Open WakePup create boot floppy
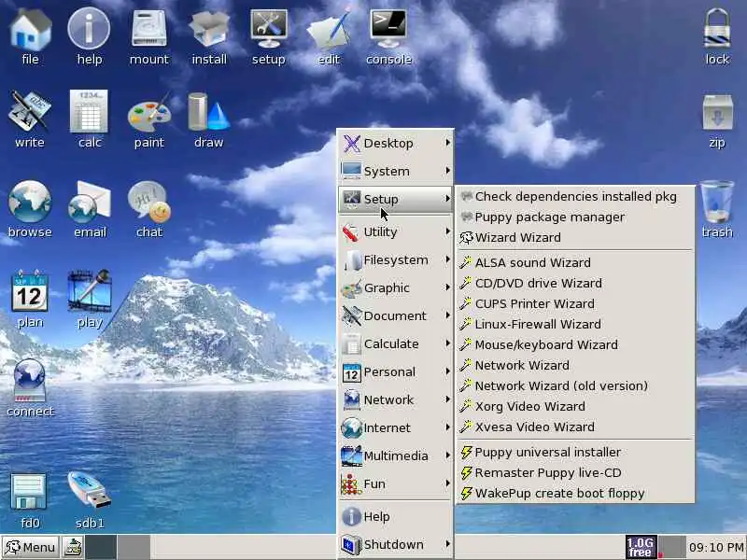 click(575, 494)
